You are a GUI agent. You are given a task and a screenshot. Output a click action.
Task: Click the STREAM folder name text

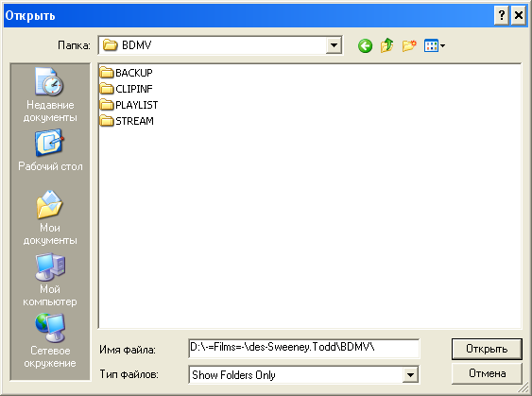tap(134, 121)
